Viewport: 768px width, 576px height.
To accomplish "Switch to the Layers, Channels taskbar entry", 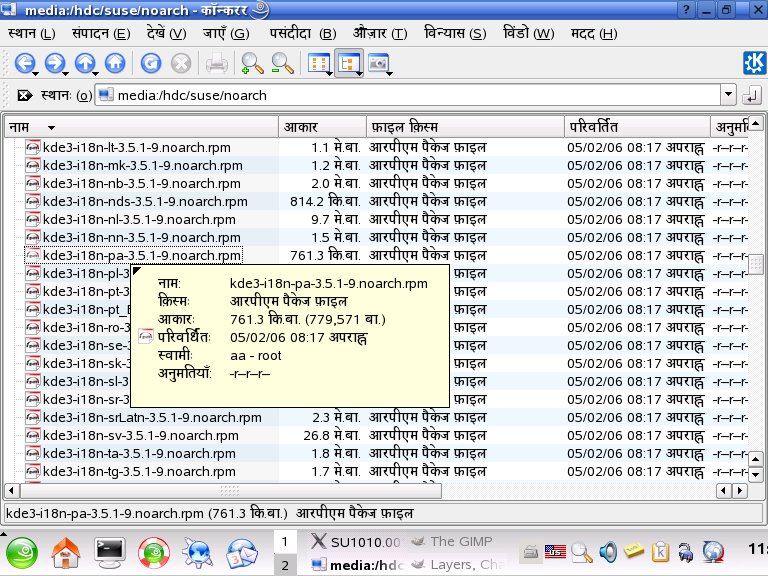I will tap(458, 565).
